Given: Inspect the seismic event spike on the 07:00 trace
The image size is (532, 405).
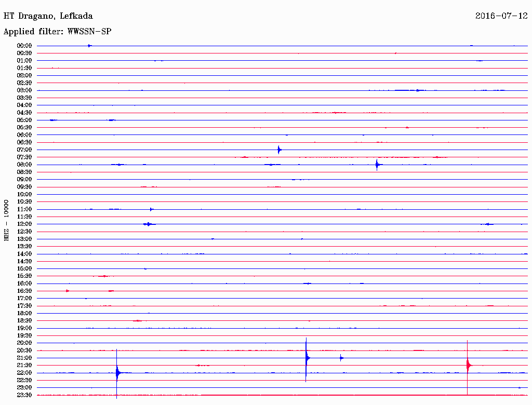Looking at the screenshot, I should pos(279,150).
